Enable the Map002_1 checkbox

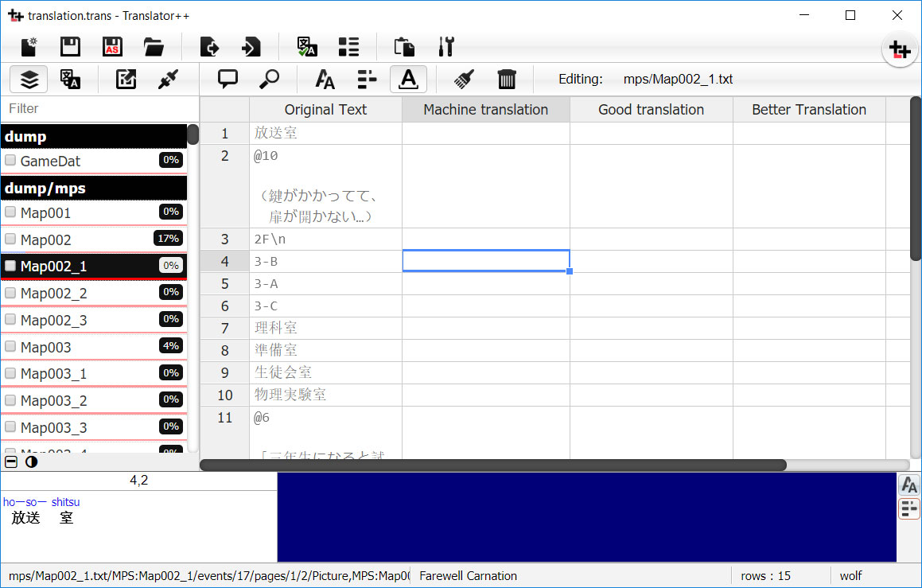(11, 265)
